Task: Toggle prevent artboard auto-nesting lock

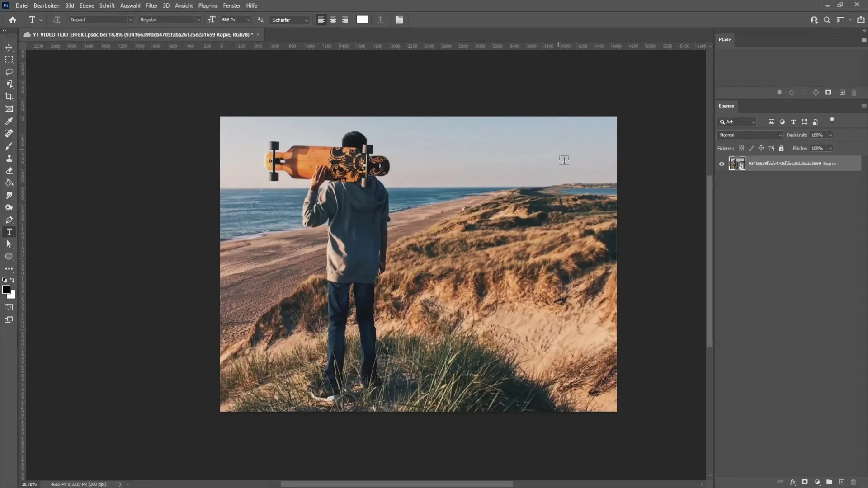Action: point(771,148)
